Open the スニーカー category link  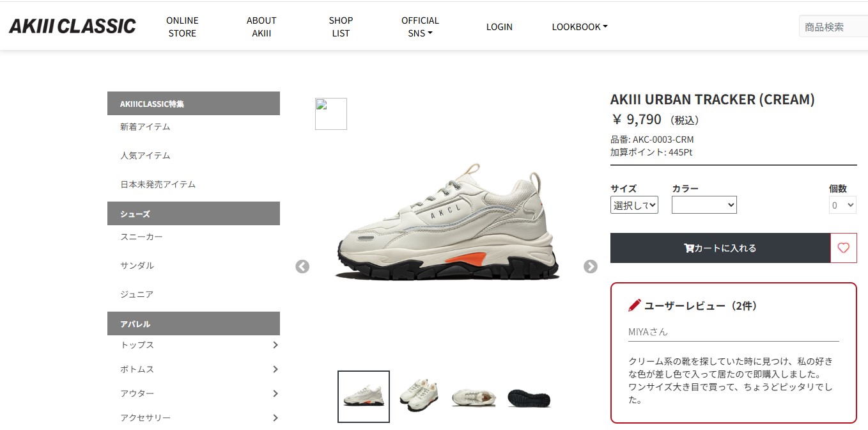(x=142, y=237)
